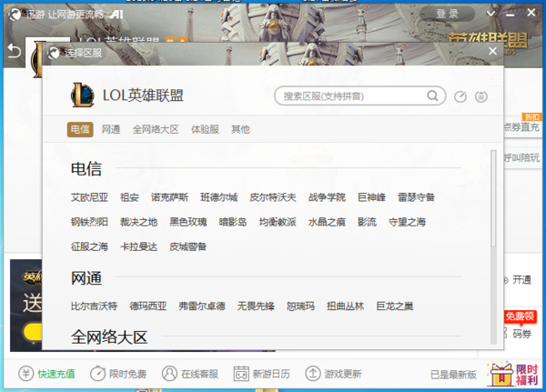This screenshot has width=546, height=392.
Task: Click the speed test gauge icon
Action: click(460, 96)
